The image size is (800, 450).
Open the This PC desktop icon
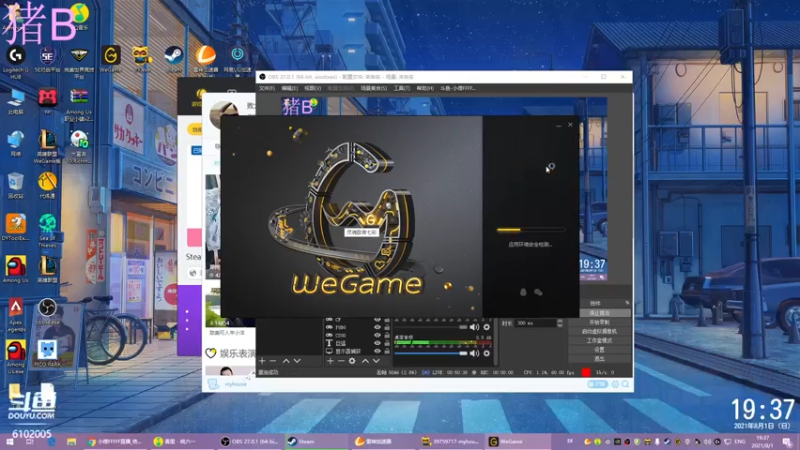pyautogui.click(x=16, y=101)
